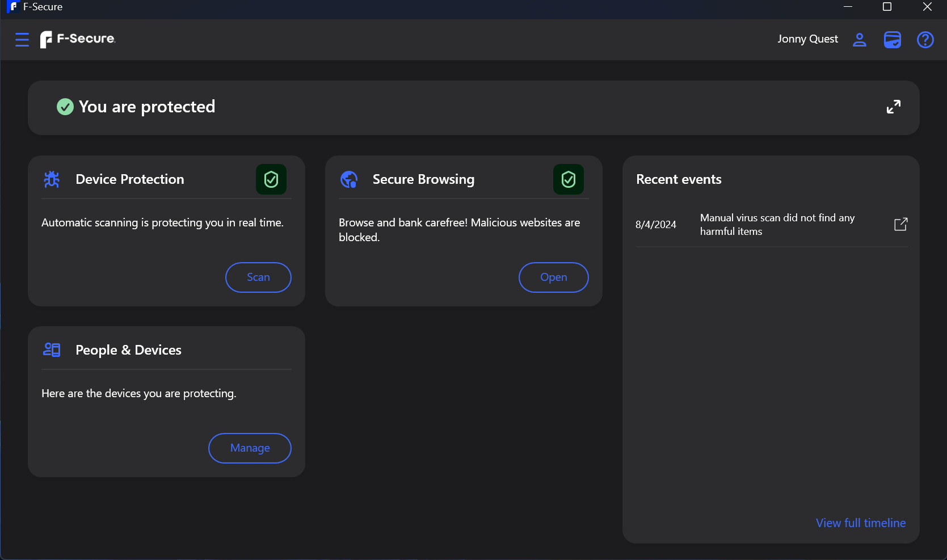
Task: Click 'Browse and bank carefree!' description
Action: coord(460,230)
